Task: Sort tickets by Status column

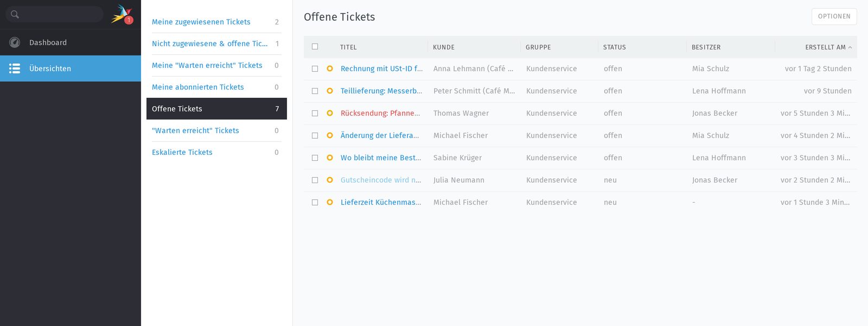Action: point(615,47)
